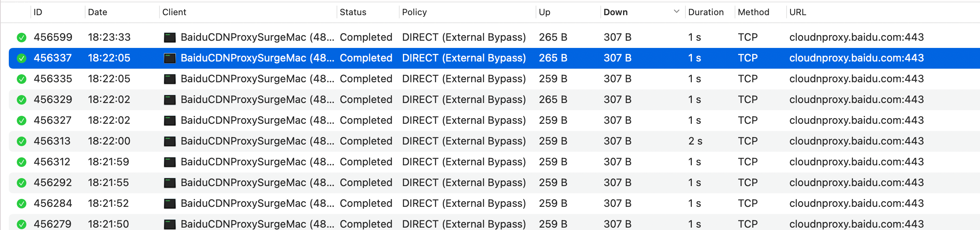The image size is (980, 230).
Task: Click green status icon for request 456335
Action: coord(22,79)
